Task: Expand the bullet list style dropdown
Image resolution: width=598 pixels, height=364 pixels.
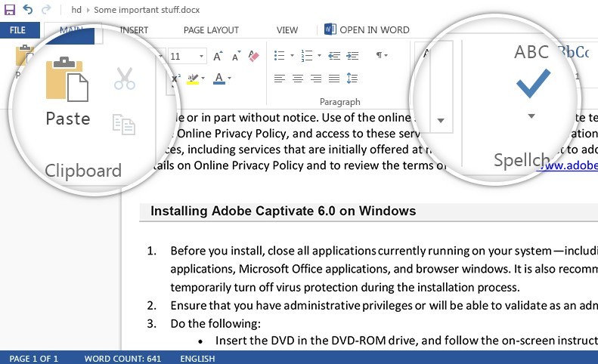Action: tap(292, 56)
